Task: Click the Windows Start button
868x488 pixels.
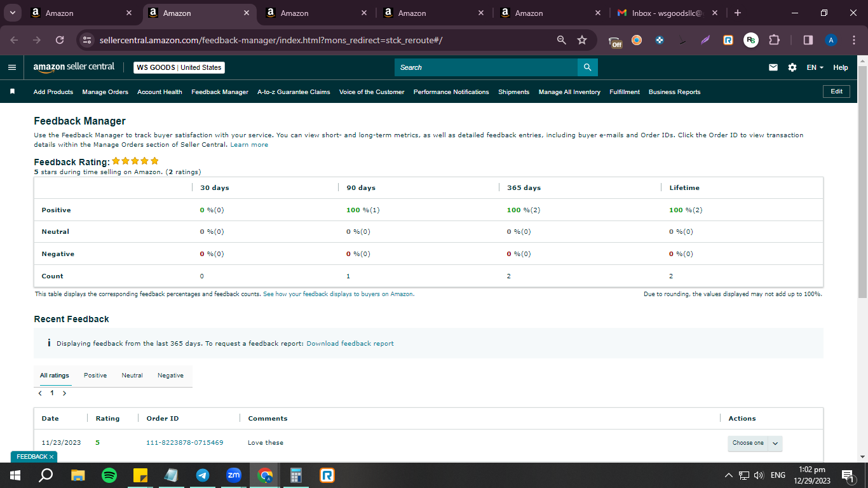Action: (15, 475)
